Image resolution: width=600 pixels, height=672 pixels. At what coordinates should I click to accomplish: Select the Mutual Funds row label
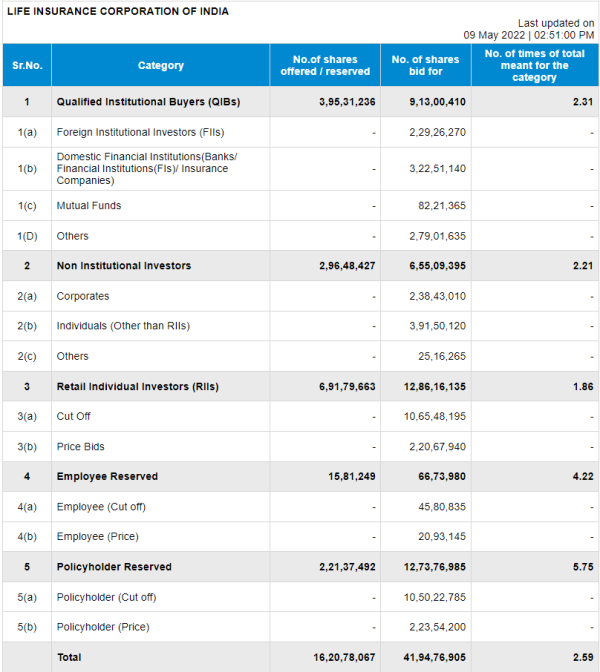click(89, 206)
